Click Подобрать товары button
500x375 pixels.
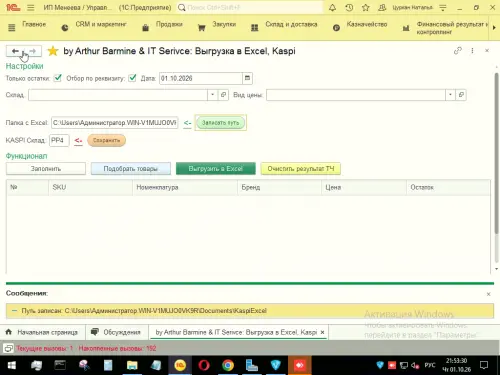click(x=131, y=169)
